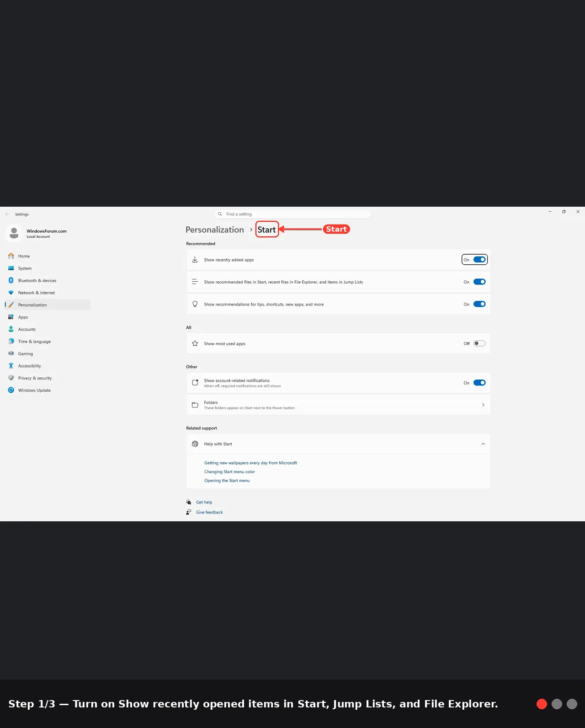585x728 pixels.
Task: Click the Accounts person icon
Action: click(x=11, y=329)
